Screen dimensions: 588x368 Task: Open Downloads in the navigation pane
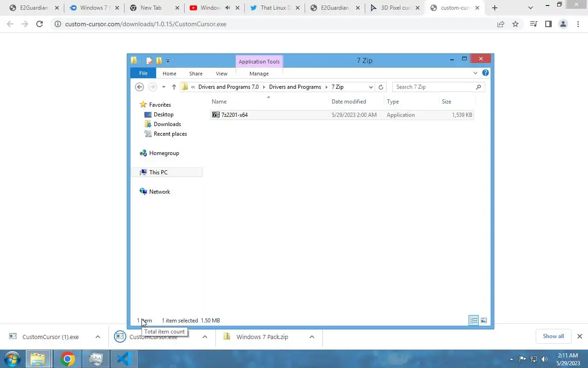(167, 124)
